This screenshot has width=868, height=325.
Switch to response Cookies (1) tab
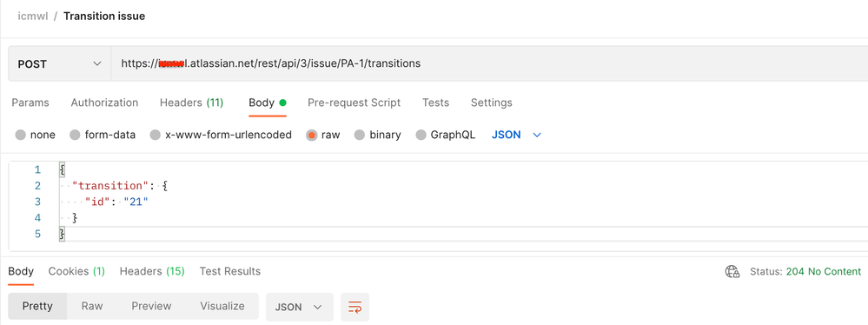click(76, 271)
